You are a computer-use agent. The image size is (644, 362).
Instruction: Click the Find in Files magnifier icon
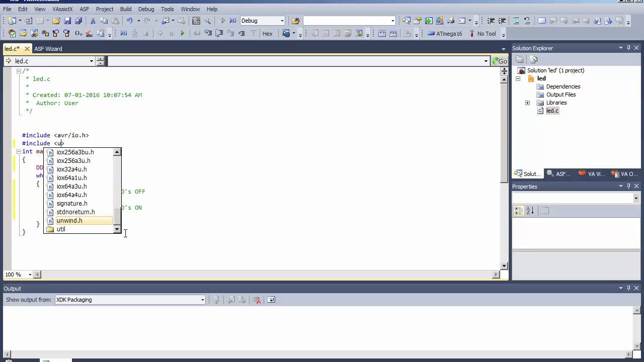(x=207, y=21)
